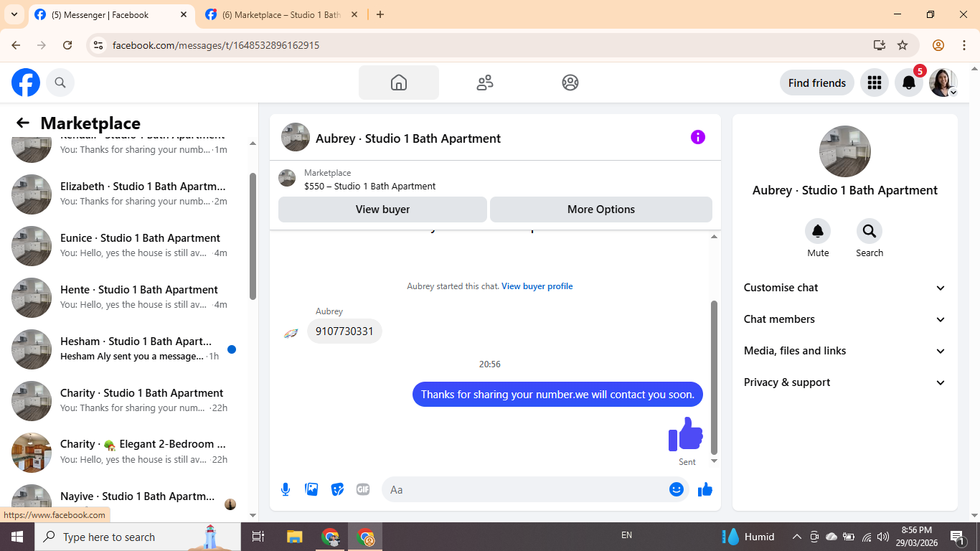Open the Groups icon in top navigation
This screenshot has height=551, width=980.
[x=570, y=83]
